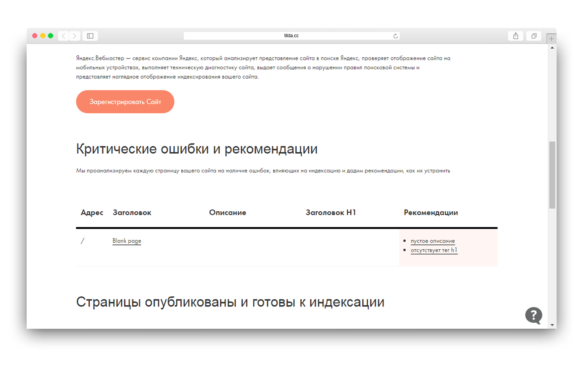Click the Заголовок H1 column header
The width and height of the screenshot is (588, 368).
330,212
